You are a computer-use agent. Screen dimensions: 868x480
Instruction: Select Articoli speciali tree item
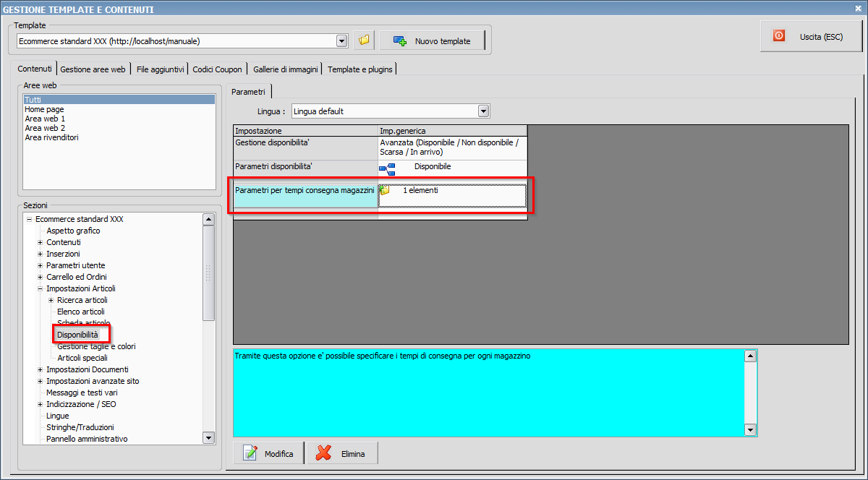point(82,358)
